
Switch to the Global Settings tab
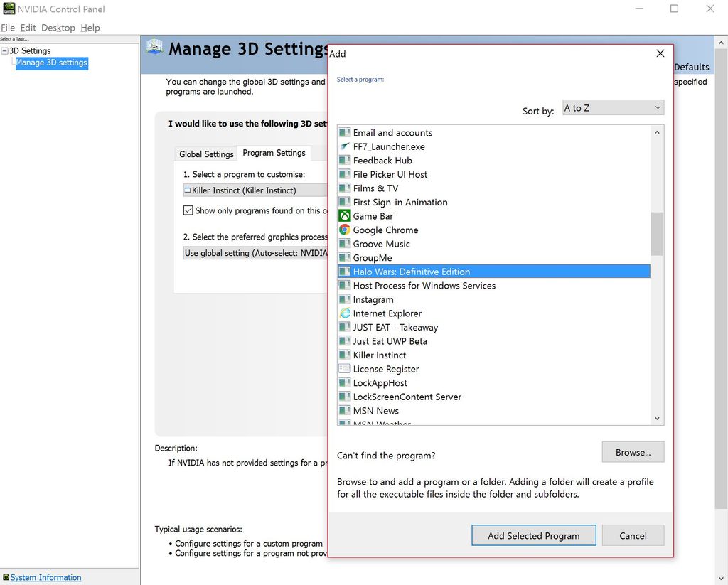205,154
